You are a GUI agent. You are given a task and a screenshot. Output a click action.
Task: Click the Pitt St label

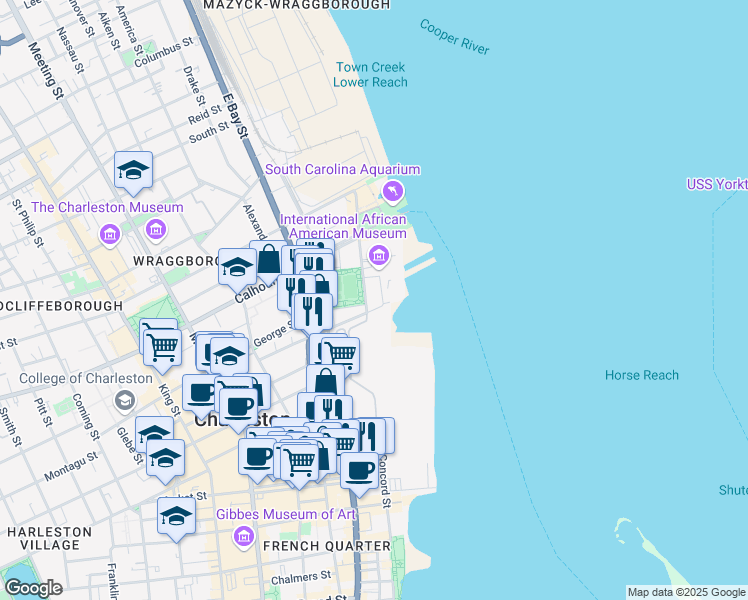(x=43, y=412)
